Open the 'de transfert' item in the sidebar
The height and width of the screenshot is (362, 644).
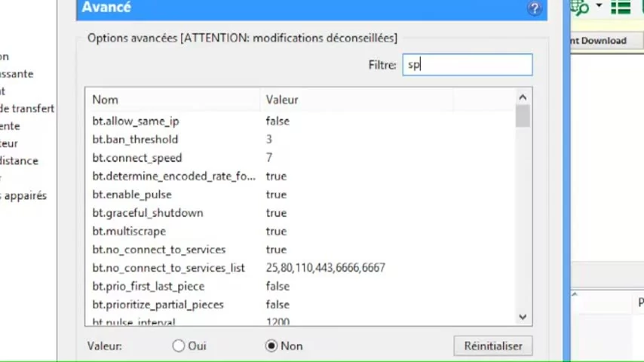click(x=27, y=109)
